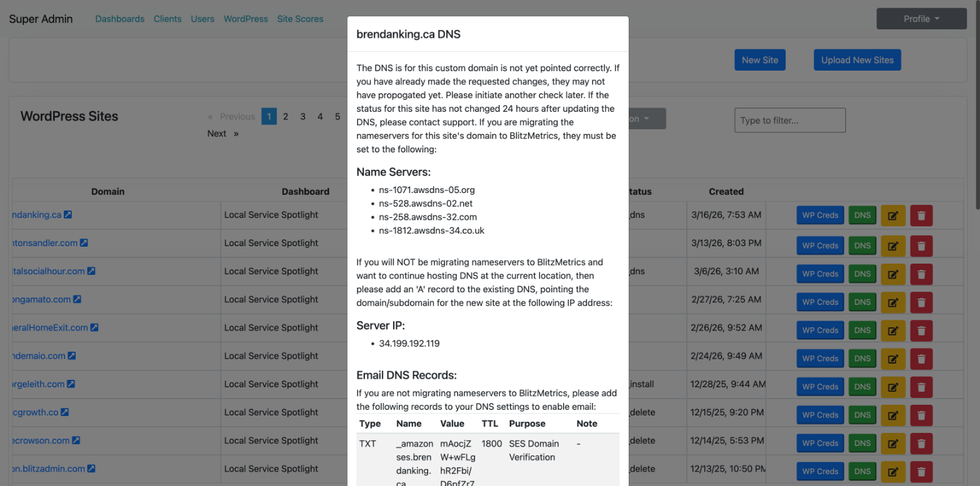Click the Type to filter input field
Screen dimensions: 980x486
pyautogui.click(x=789, y=120)
